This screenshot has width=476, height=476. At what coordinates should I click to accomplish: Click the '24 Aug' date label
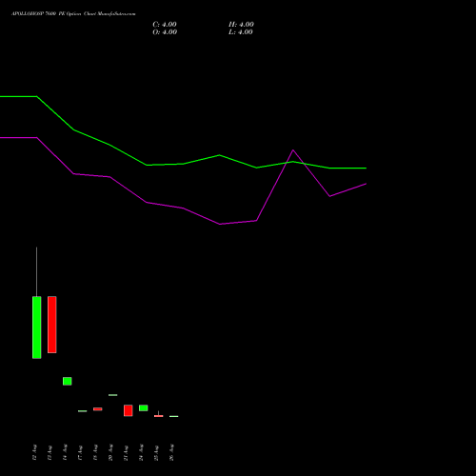[141, 453]
